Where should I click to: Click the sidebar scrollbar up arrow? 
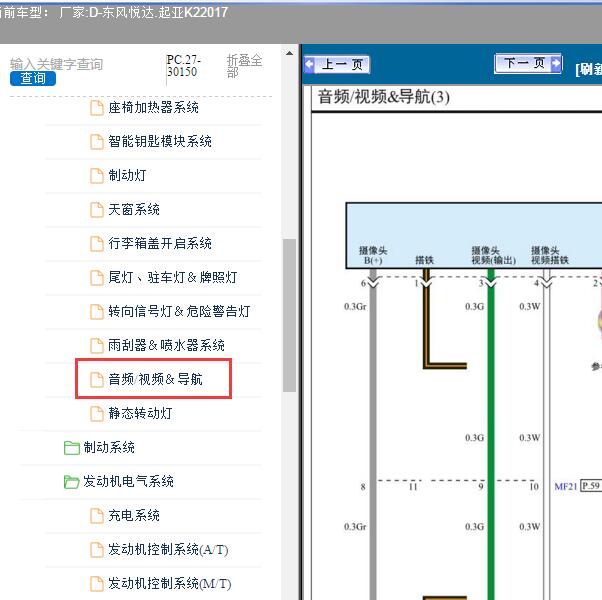[x=289, y=53]
